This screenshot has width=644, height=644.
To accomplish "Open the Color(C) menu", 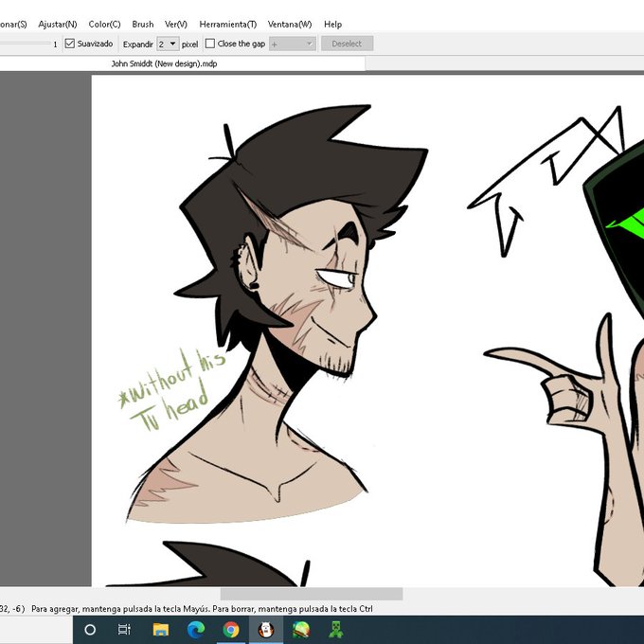I will [104, 25].
